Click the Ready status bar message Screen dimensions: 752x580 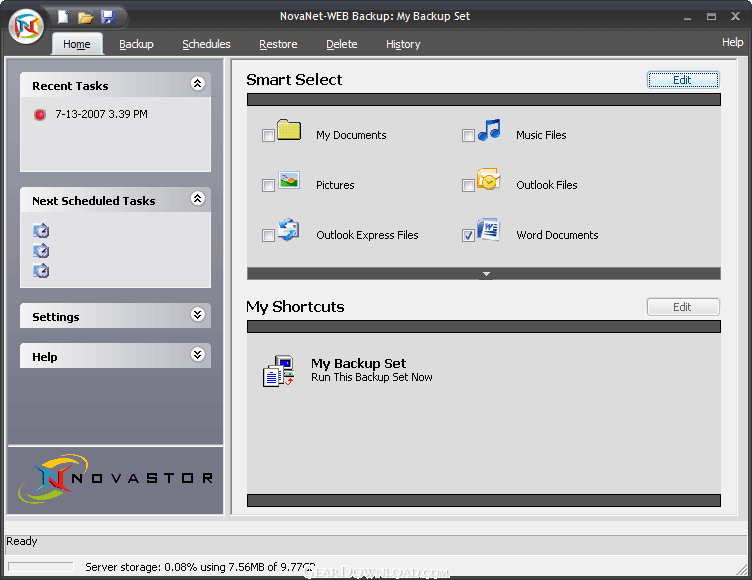[22, 541]
